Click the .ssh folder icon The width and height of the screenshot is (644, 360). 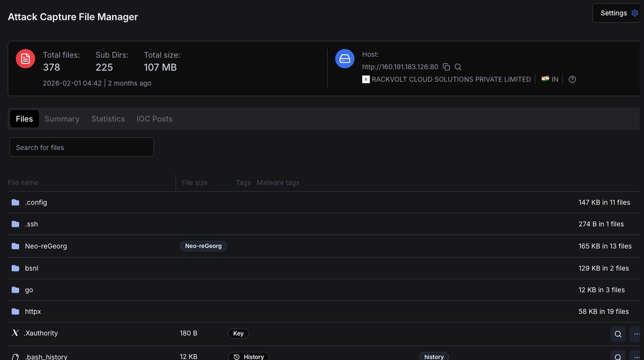click(x=15, y=224)
